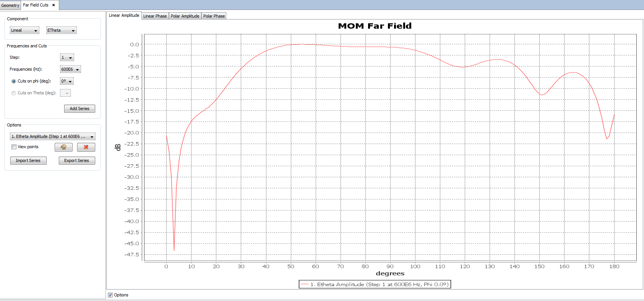Screen dimensions: 644x301
Task: Expand the Etheta Amplitude series selector
Action: pos(52,136)
